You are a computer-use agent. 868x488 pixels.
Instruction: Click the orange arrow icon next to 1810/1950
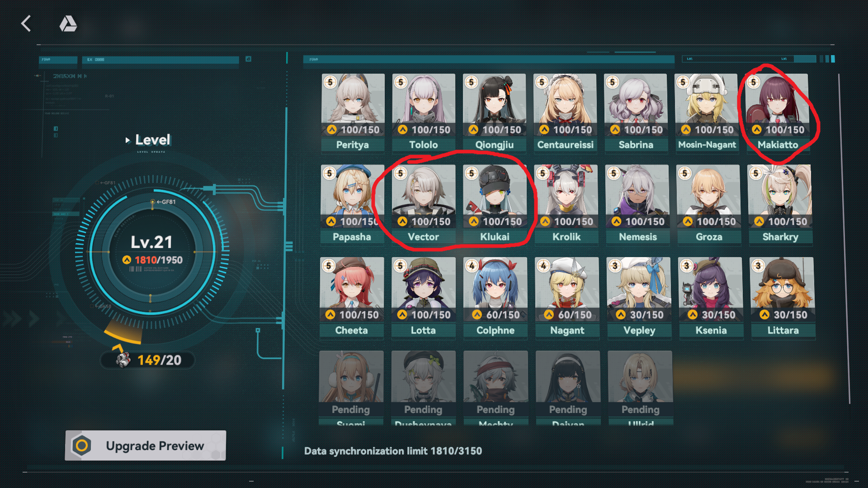[127, 260]
